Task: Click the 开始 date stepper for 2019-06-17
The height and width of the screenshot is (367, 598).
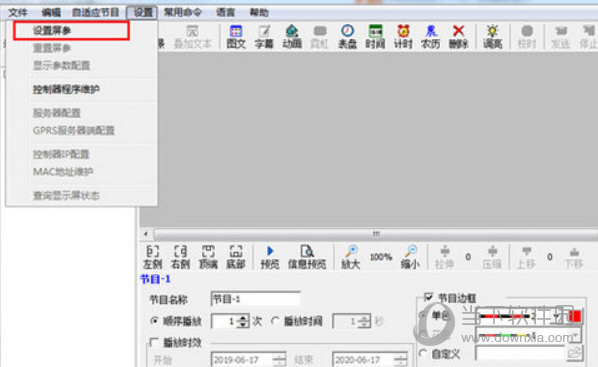Action: point(279,360)
